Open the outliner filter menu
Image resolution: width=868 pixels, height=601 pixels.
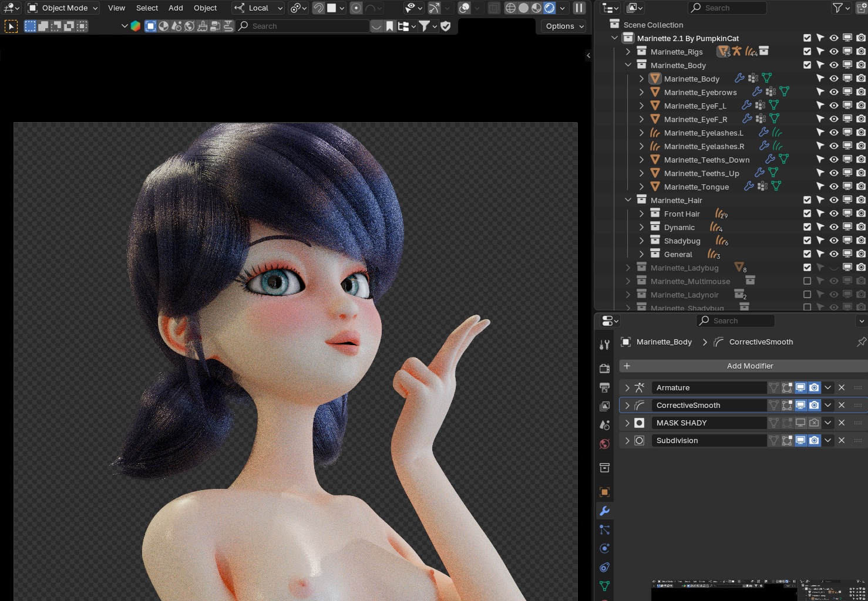(842, 8)
